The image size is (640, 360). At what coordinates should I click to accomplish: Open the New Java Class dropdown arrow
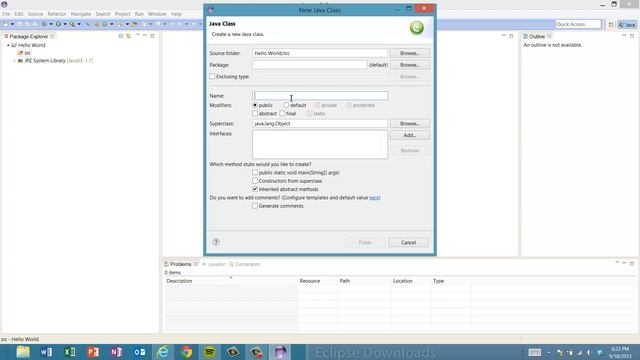coord(111,24)
